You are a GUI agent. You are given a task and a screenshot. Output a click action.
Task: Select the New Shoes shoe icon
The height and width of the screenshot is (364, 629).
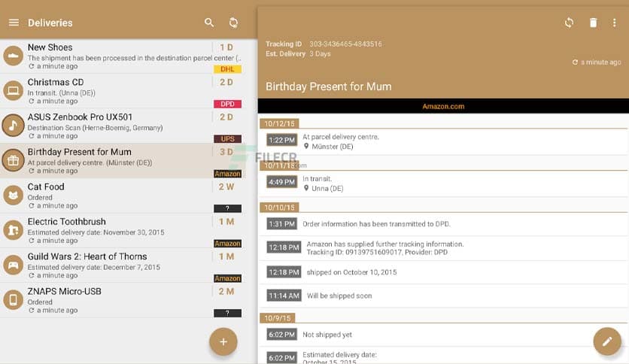(x=14, y=56)
